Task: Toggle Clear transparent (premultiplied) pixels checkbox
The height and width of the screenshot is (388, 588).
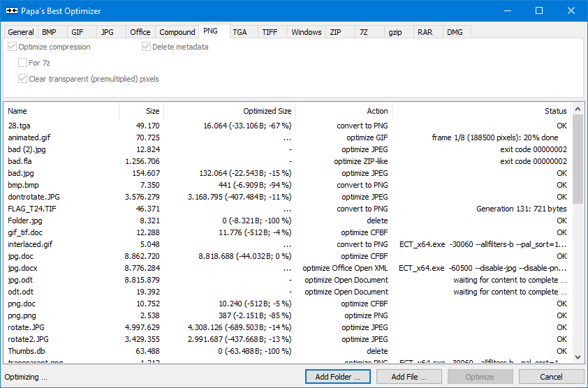Action: pyautogui.click(x=23, y=79)
